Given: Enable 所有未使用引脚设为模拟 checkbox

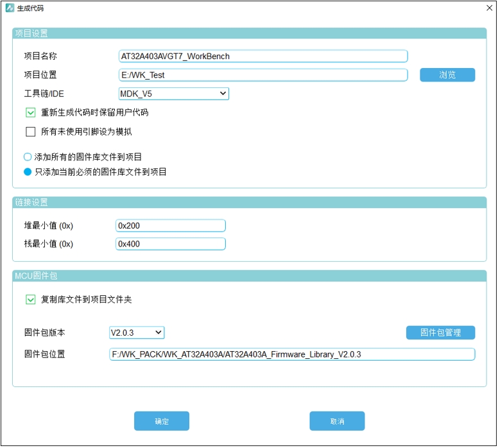Looking at the screenshot, I should (31, 132).
